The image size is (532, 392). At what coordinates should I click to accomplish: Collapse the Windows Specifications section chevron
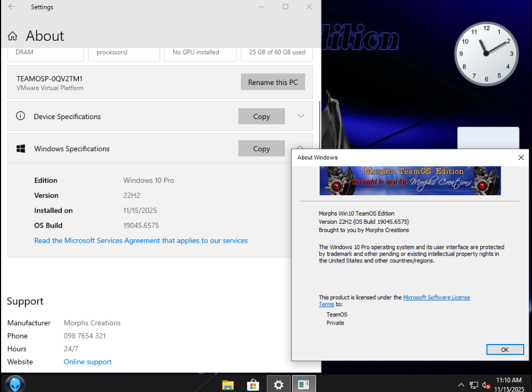[x=300, y=147]
